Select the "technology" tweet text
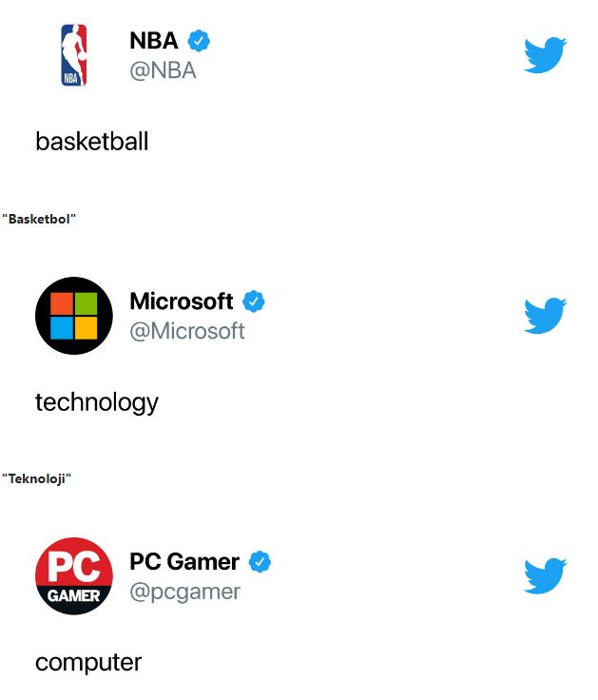This screenshot has width=598, height=700. pos(97,402)
